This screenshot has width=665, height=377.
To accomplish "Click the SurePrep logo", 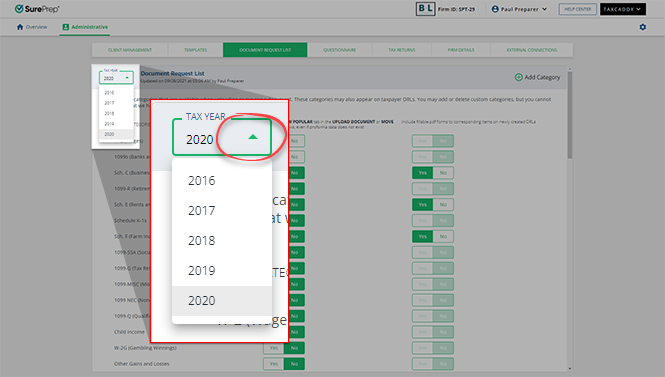I will point(37,9).
